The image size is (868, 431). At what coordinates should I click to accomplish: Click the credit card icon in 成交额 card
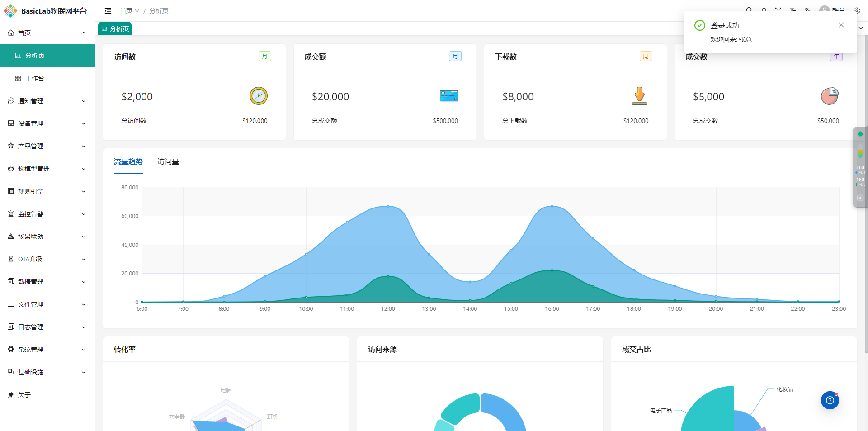pyautogui.click(x=449, y=96)
